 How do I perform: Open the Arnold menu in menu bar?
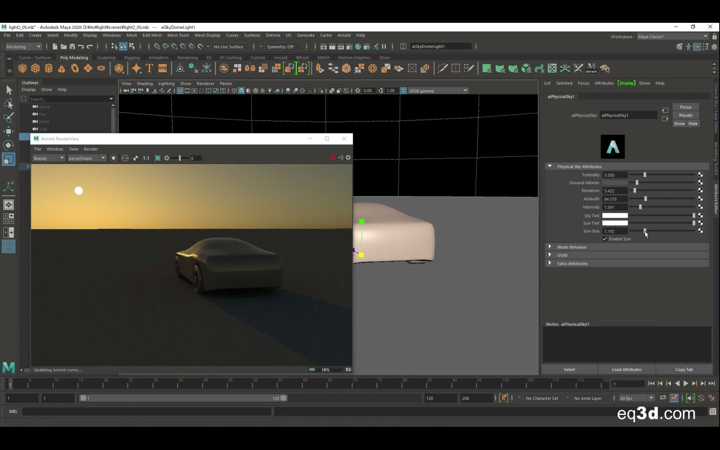tap(344, 35)
